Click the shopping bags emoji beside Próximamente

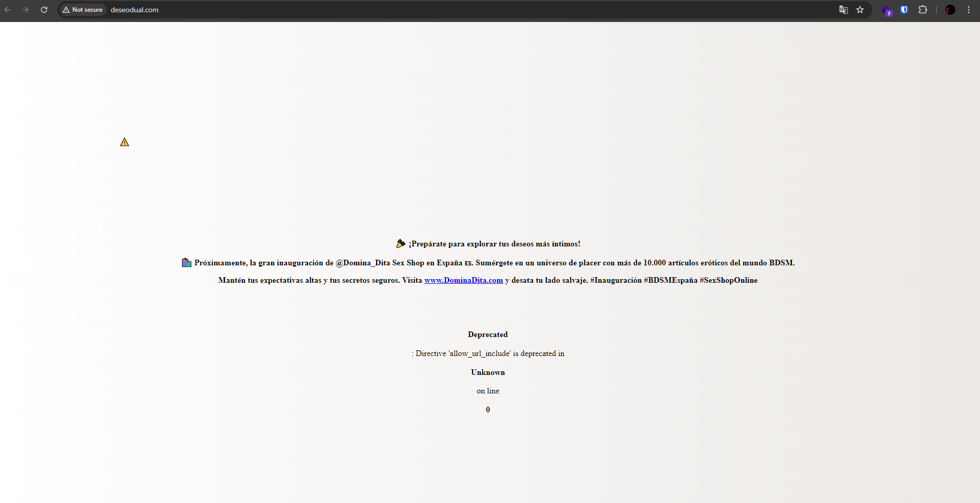point(187,263)
